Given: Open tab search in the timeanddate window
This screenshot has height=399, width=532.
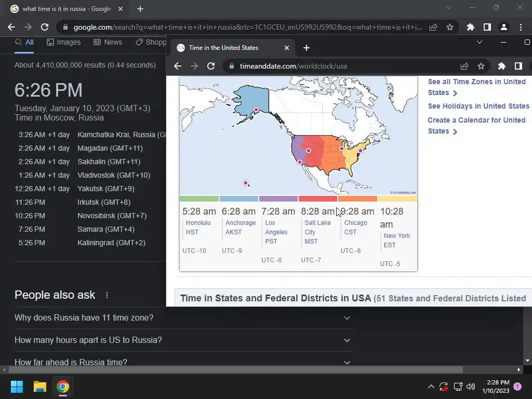Looking at the screenshot, I should pyautogui.click(x=480, y=43).
